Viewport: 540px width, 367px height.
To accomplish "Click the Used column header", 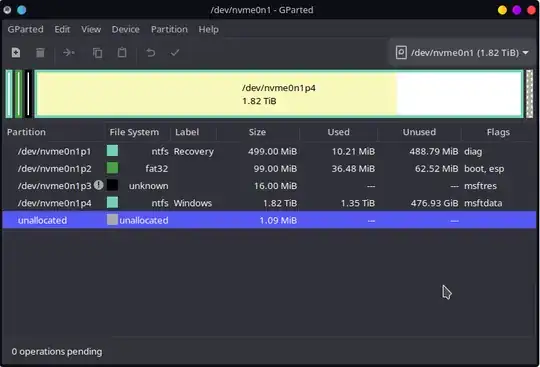I will click(339, 132).
